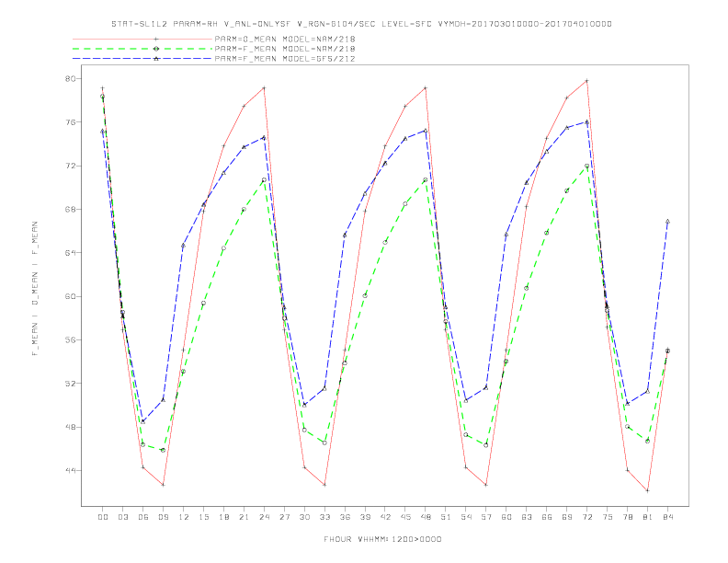Click y-axis tick value 72
728x563 pixels.
pyautogui.click(x=70, y=166)
